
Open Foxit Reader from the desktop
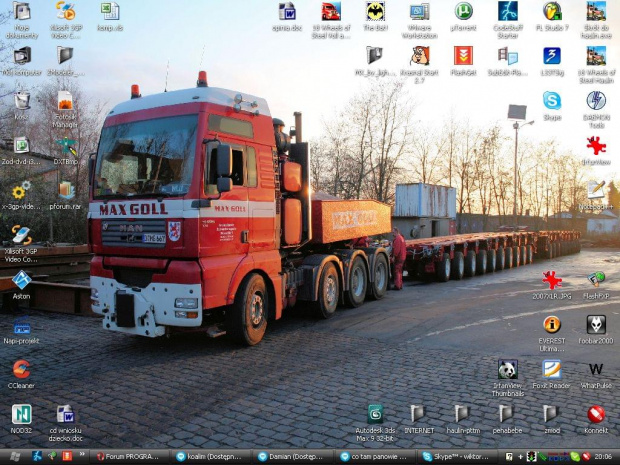point(551,369)
